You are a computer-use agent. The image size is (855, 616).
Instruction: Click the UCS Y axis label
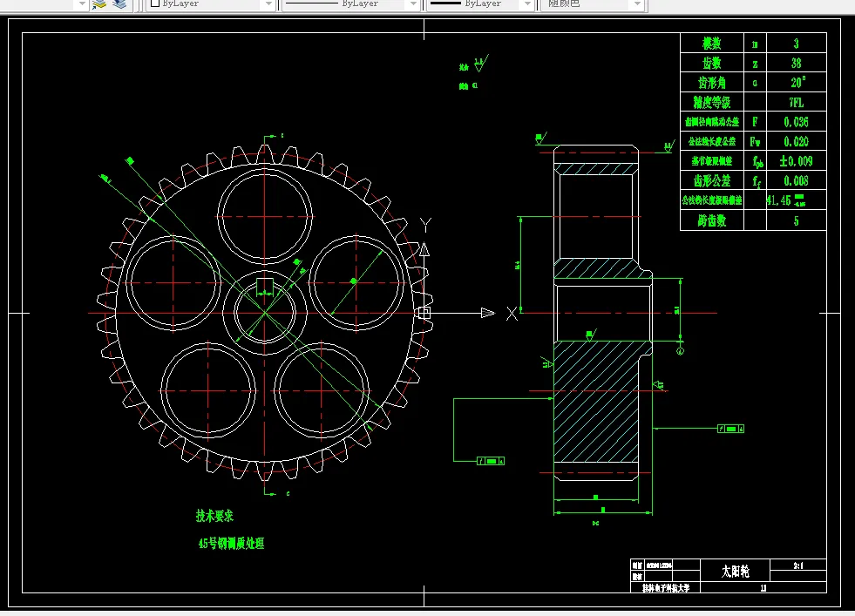pos(425,225)
